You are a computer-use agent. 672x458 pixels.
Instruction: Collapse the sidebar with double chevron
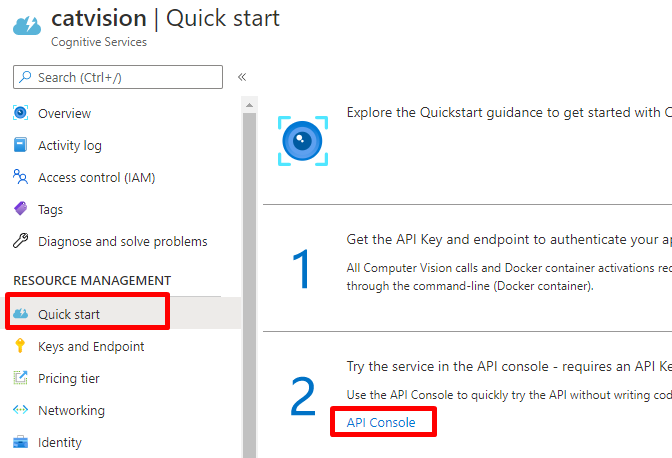[x=242, y=77]
